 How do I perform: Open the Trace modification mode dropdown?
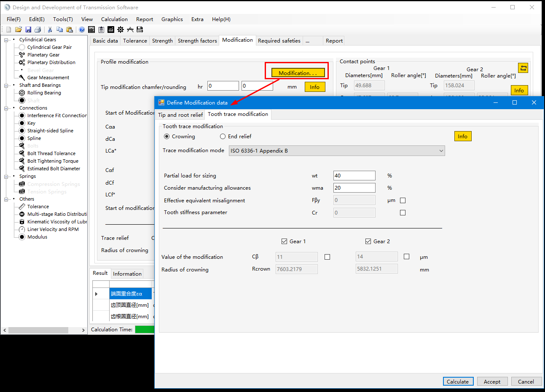(x=337, y=151)
